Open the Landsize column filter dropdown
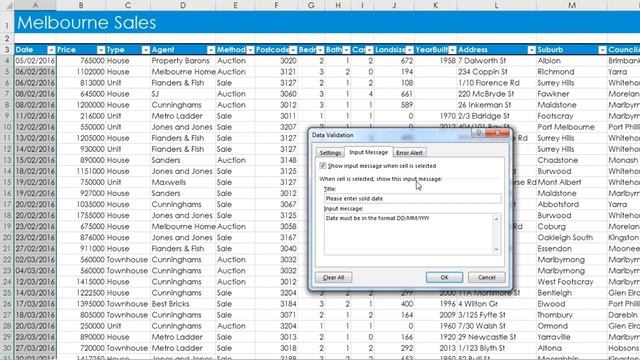The image size is (640, 360). coord(409,50)
